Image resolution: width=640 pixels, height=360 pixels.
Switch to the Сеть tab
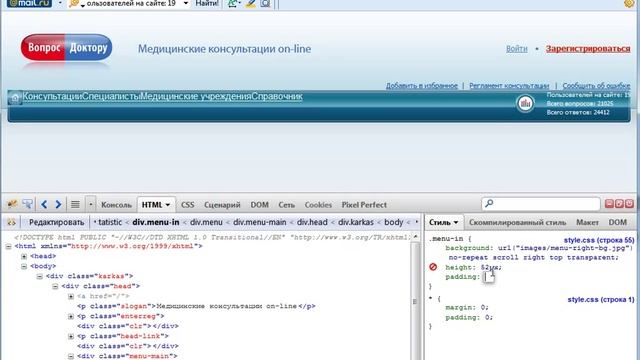pyautogui.click(x=287, y=205)
